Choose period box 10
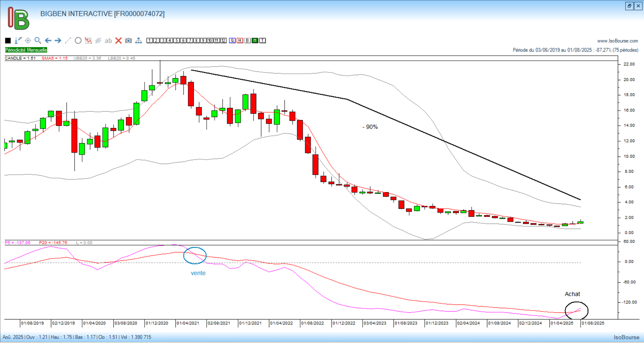644x343 pixels. click(x=210, y=41)
